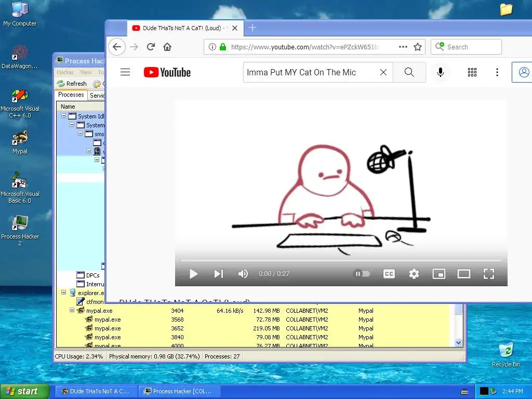Image resolution: width=532 pixels, height=399 pixels.
Task: Clear the YouTube search box text
Action: pyautogui.click(x=383, y=72)
